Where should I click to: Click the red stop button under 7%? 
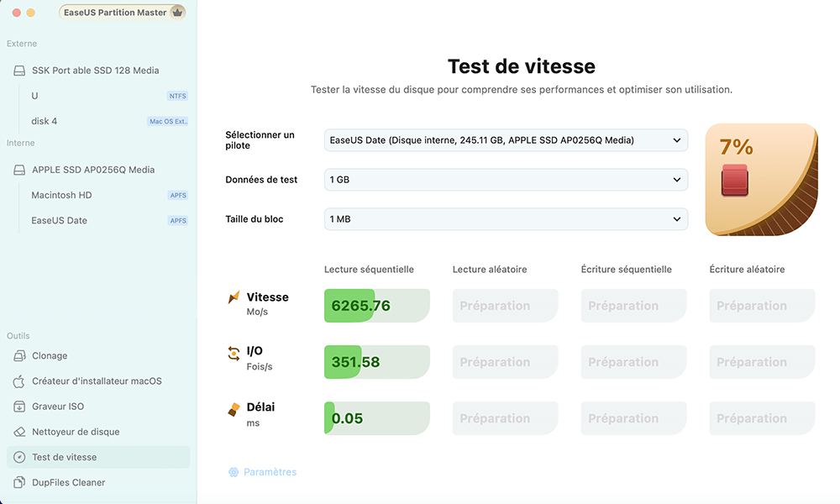pos(735,181)
